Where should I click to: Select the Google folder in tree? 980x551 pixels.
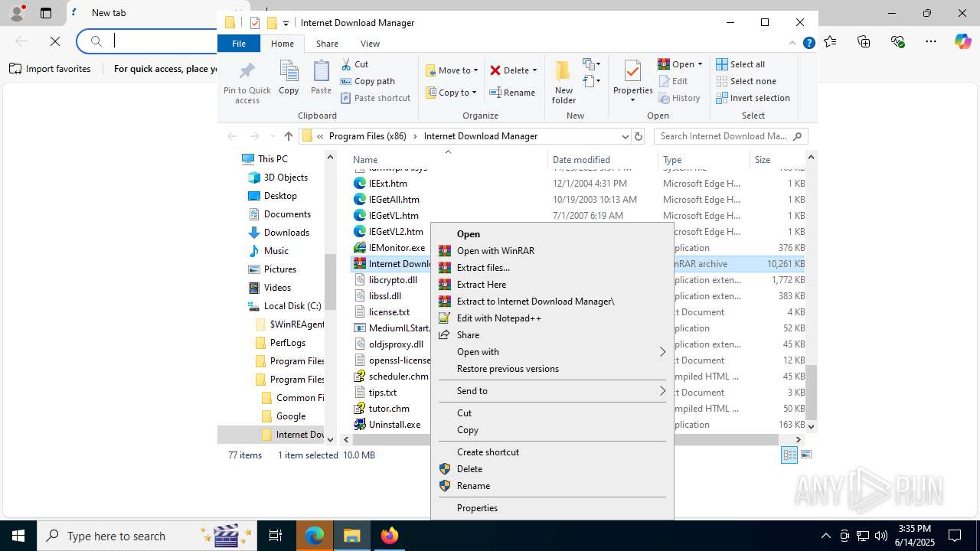(291, 416)
